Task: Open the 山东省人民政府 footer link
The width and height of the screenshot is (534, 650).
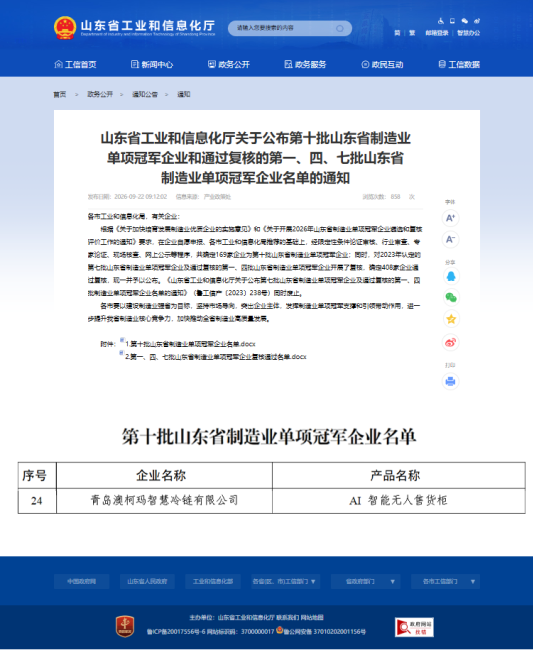Action: [x=147, y=582]
